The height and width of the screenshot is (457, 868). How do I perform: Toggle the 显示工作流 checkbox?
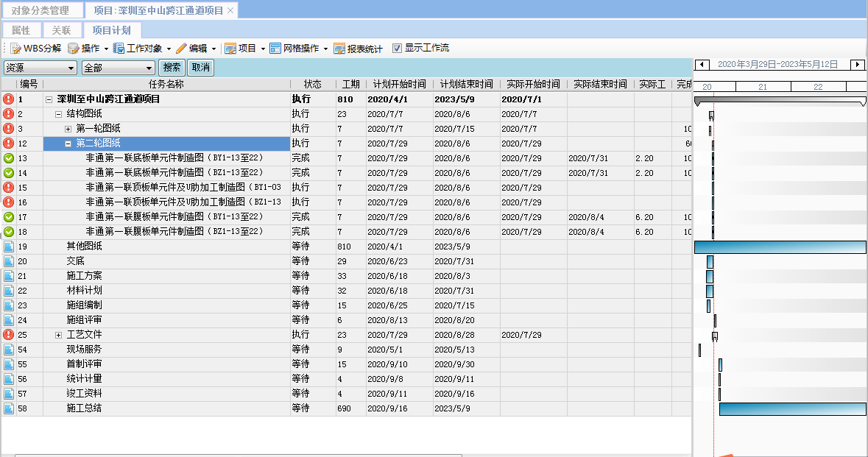point(398,49)
